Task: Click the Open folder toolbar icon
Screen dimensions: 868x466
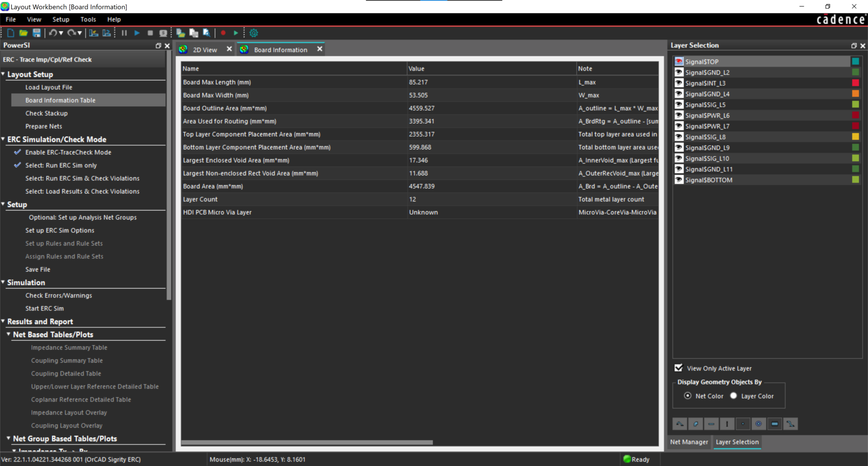Action: click(23, 33)
